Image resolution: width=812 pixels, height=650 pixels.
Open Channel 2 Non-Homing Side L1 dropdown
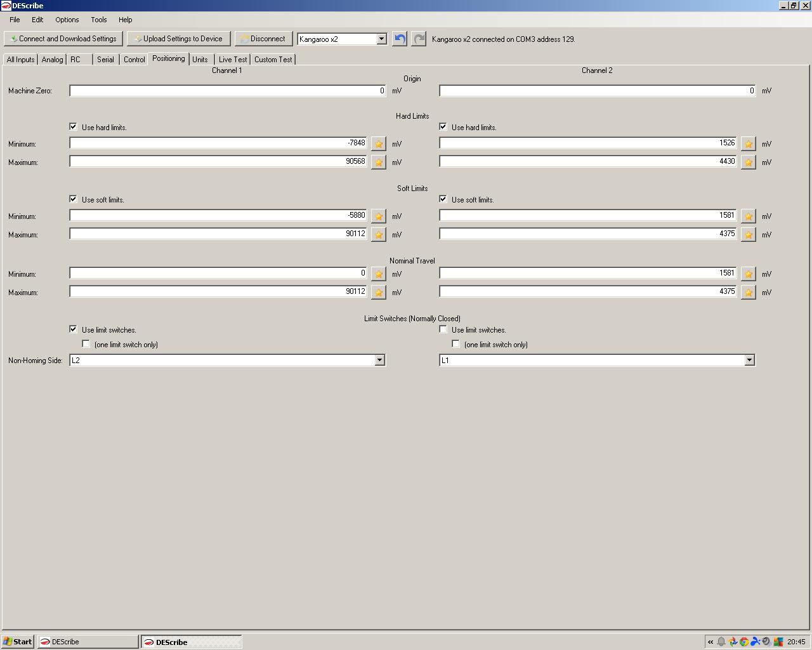749,360
